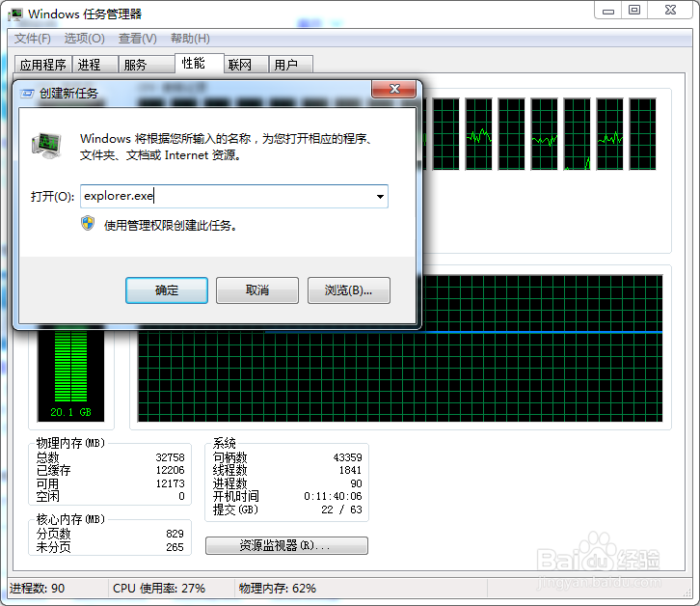This screenshot has width=700, height=606.
Task: Click the 可用 value 12173
Action: 170,483
